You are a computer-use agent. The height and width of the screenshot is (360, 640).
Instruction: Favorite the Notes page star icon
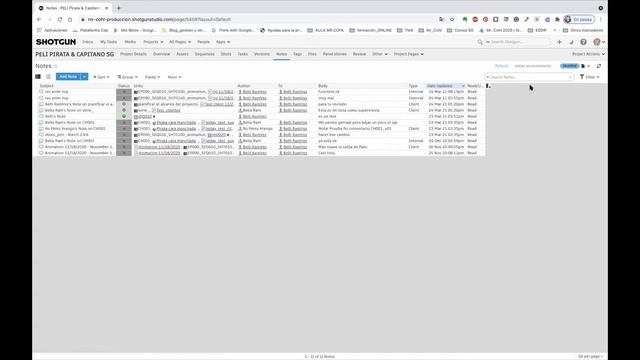click(x=56, y=66)
